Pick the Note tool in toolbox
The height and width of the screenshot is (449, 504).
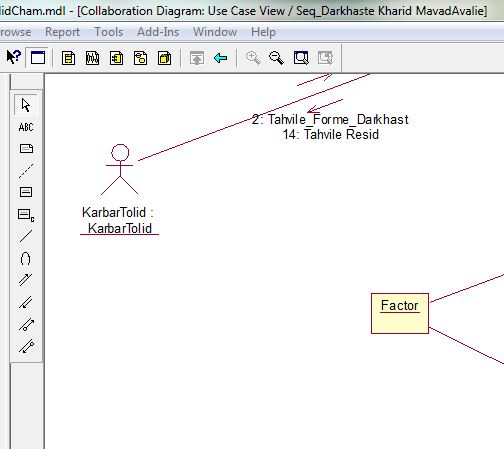coord(26,148)
